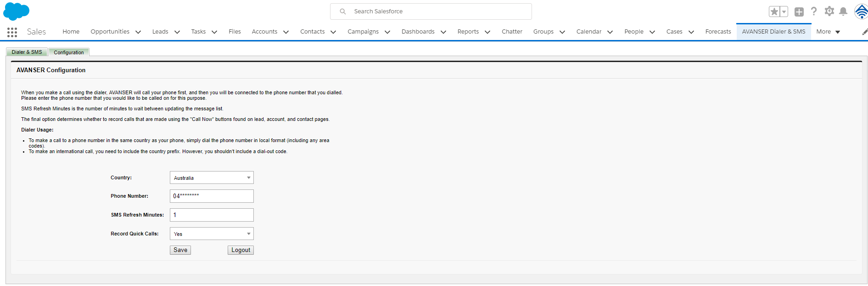Image resolution: width=868 pixels, height=286 pixels.
Task: Open the Record Quick Calls dropdown
Action: (x=212, y=234)
